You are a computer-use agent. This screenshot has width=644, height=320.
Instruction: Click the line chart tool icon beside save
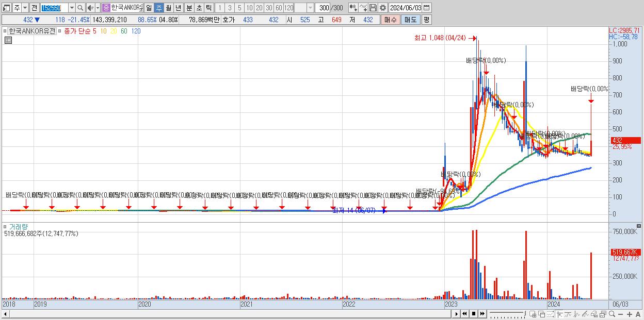(x=363, y=8)
